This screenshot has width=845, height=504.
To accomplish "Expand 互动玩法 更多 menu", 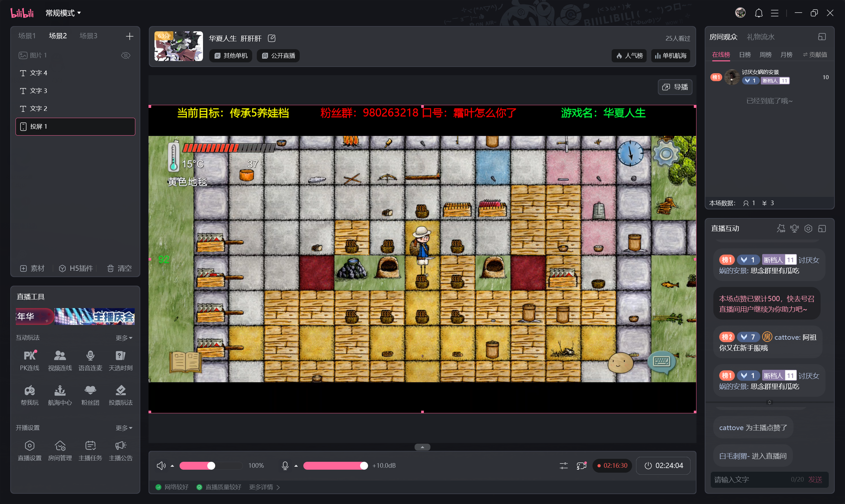I will tap(124, 338).
